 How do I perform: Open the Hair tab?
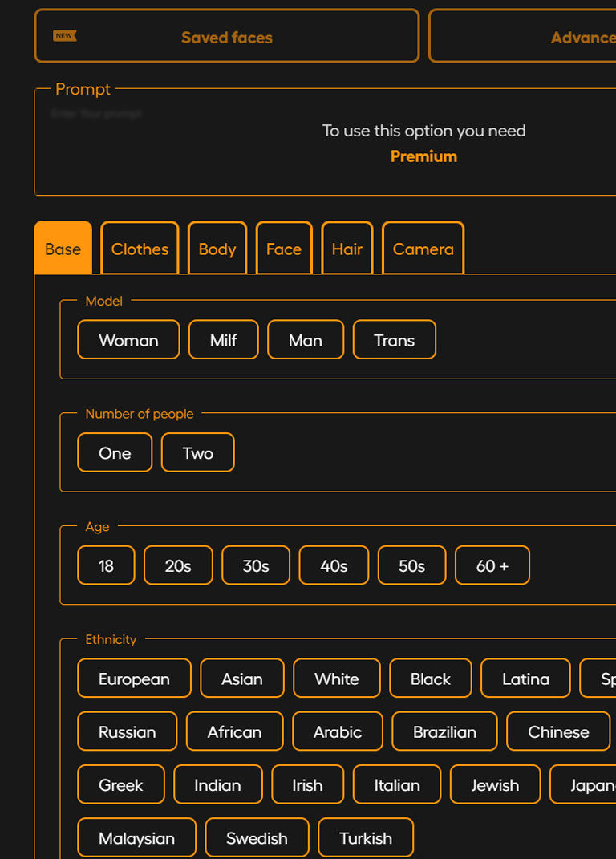click(347, 249)
